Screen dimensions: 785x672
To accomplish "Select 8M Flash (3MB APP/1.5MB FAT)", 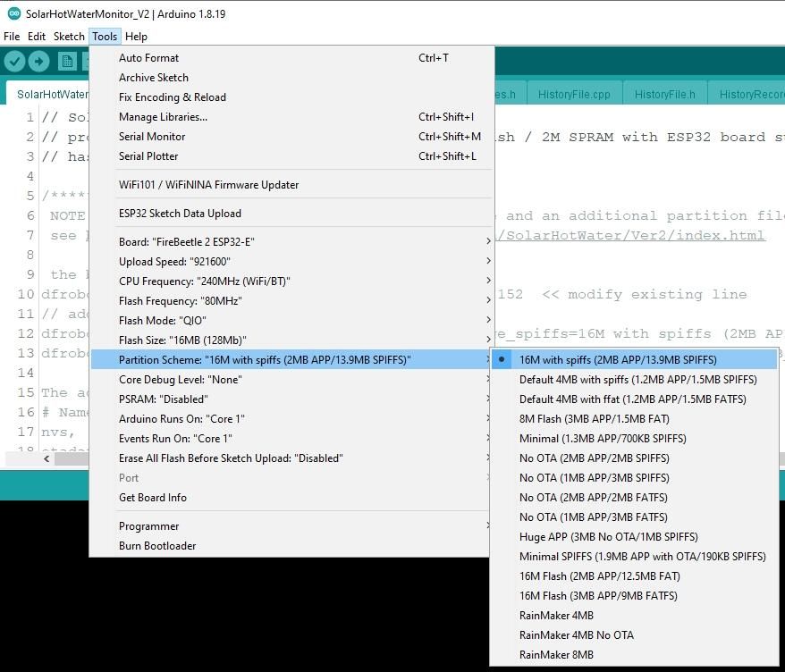I will pos(634,419).
